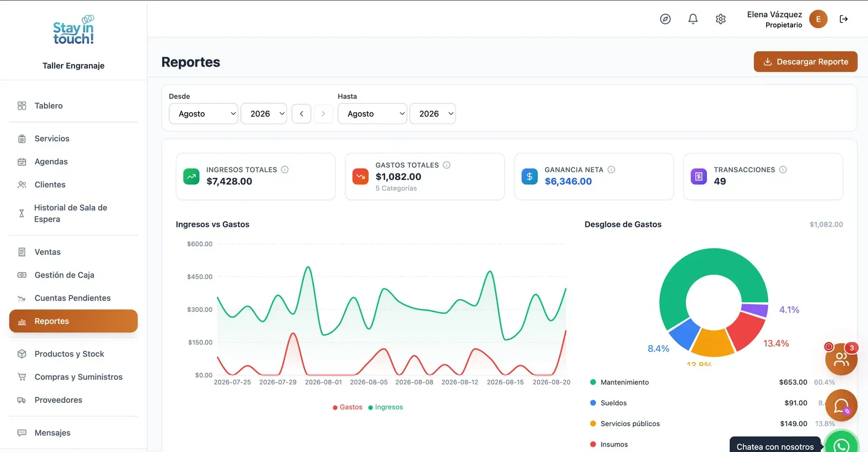Open the Desde month dropdown showing Agosto
This screenshot has height=452, width=868.
click(203, 114)
